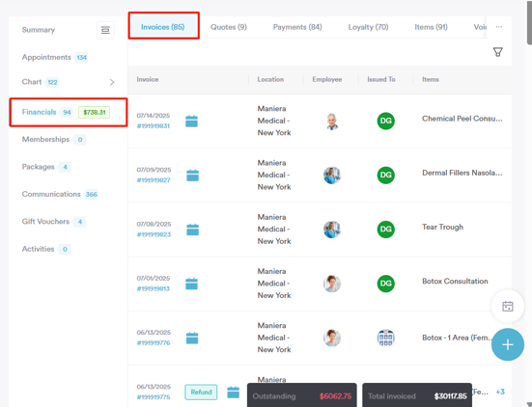
Task: Expand the +3 additional items indicator
Action: pos(500,393)
